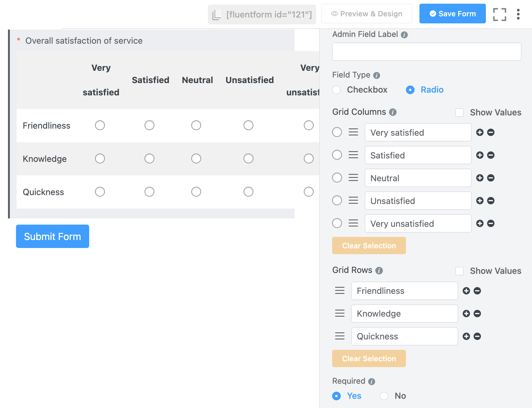Screen dimensions: 532x408
Task: Expand the builder to fullscreen
Action: [x=499, y=14]
